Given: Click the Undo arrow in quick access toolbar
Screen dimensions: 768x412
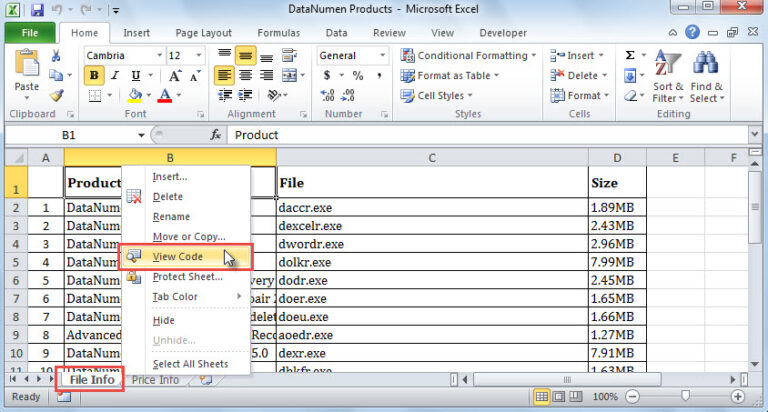Looking at the screenshot, I should click(57, 9).
